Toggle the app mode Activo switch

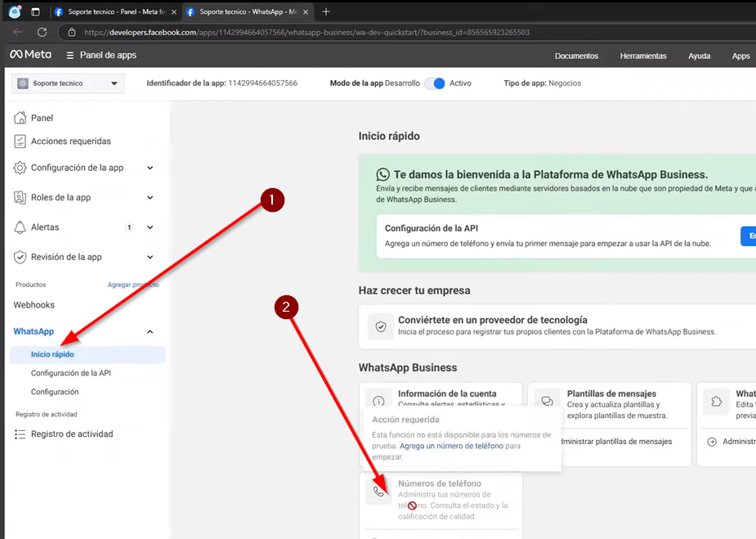point(435,83)
